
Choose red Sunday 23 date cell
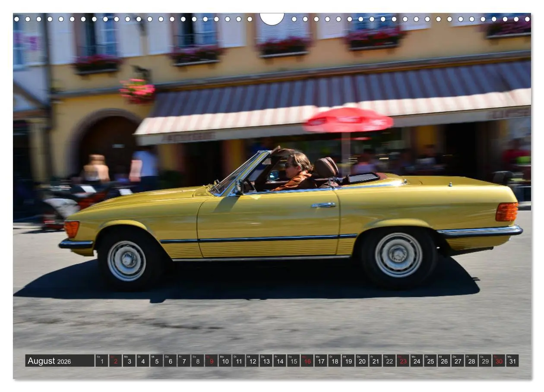pos(403,361)
